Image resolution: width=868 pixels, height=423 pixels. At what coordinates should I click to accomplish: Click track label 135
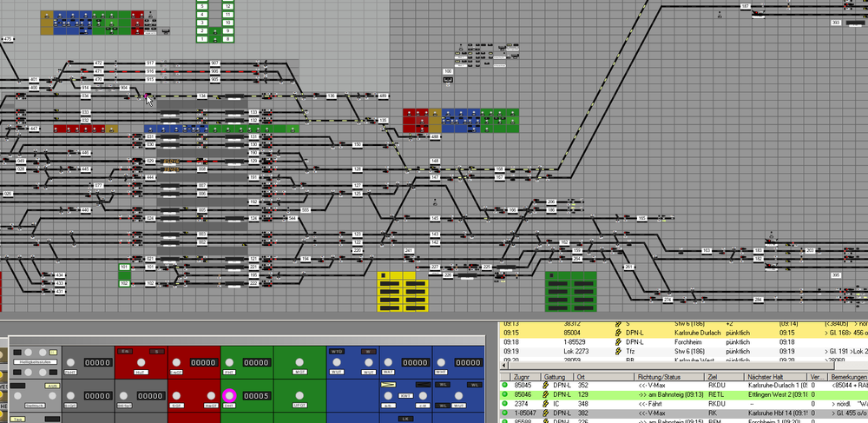coord(383,120)
